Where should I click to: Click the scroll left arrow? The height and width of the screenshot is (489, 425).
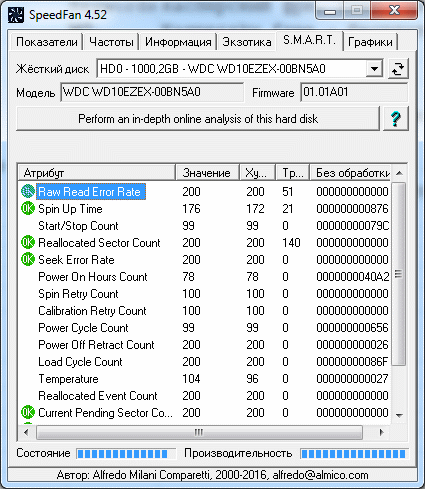click(x=26, y=432)
